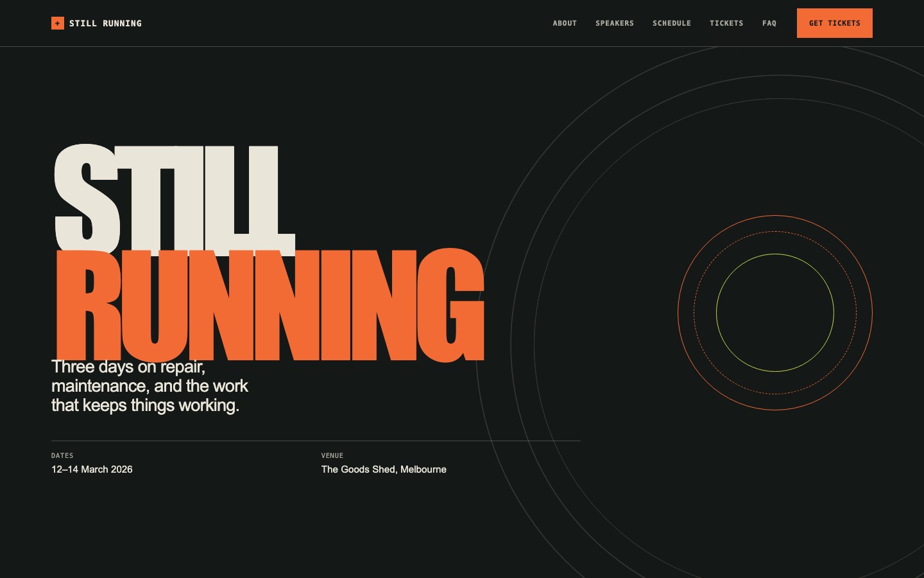Screen dimensions: 924x578
Task: Go to the Still Running home link
Action: coord(96,23)
